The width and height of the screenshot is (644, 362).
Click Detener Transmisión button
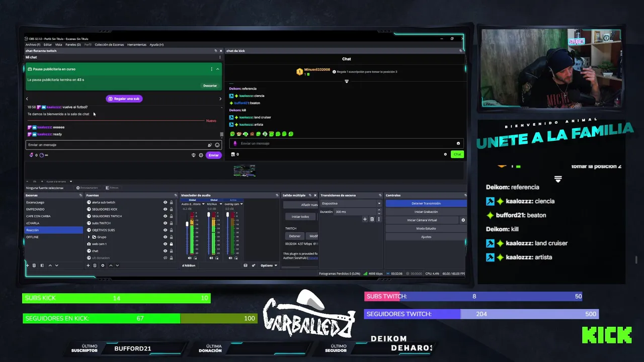(x=426, y=203)
